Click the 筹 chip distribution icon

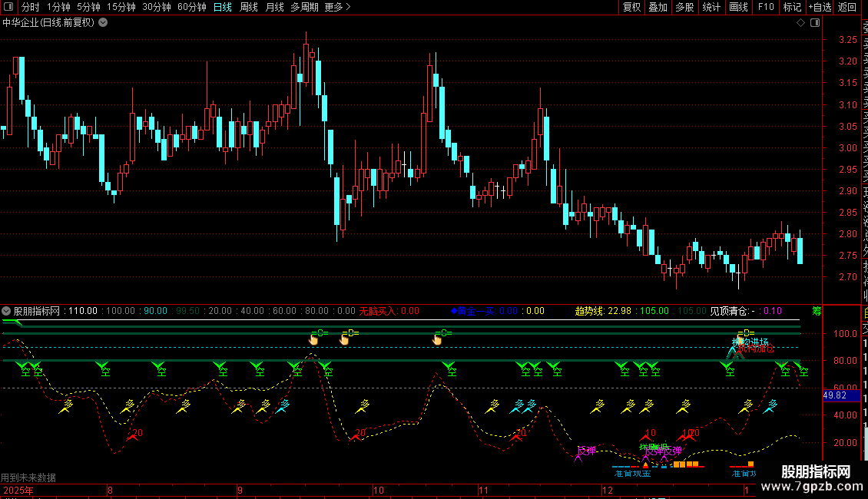[x=817, y=312]
